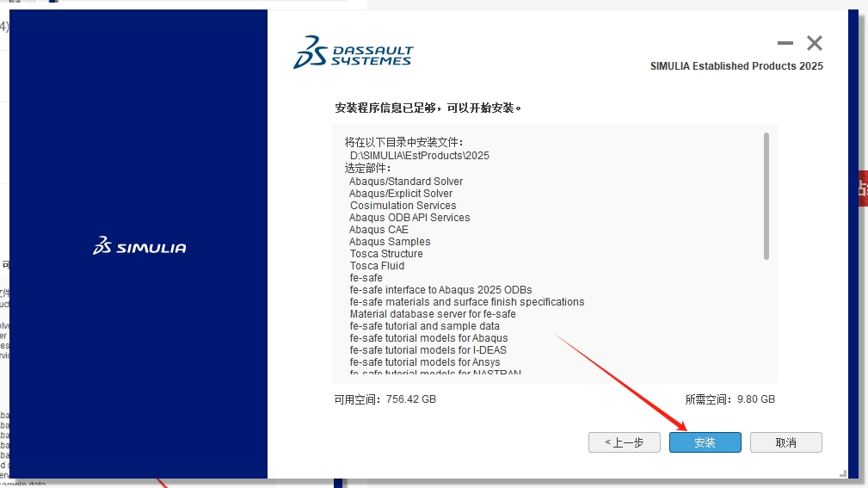
Task: Click the Cosimulation Services entry
Action: (x=403, y=206)
